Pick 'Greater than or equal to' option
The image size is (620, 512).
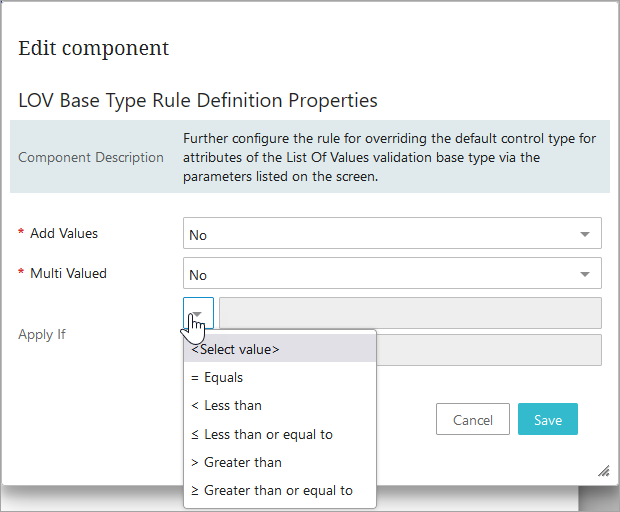(x=280, y=491)
